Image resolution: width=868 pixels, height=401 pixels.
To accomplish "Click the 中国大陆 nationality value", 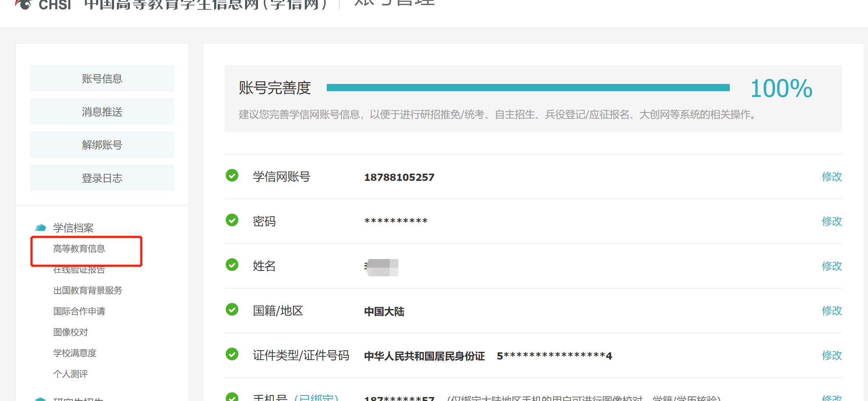I will (384, 311).
